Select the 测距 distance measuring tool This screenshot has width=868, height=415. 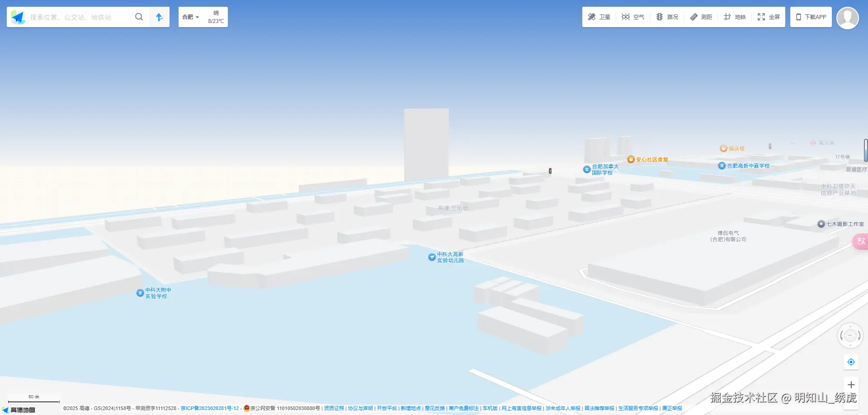(701, 17)
